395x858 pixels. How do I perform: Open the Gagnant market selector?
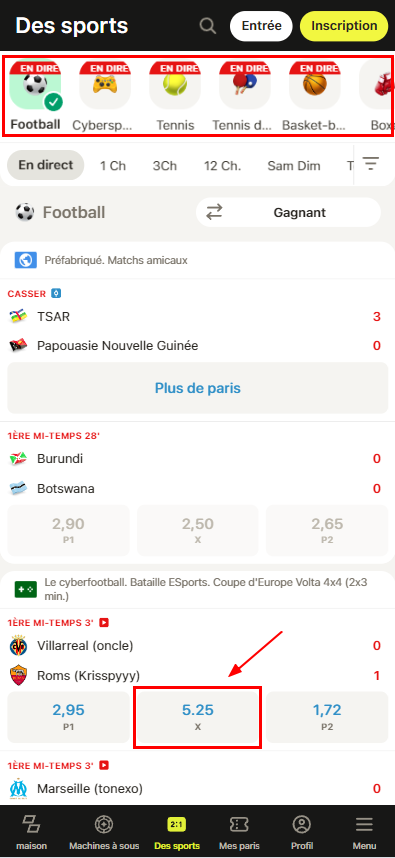[288, 212]
